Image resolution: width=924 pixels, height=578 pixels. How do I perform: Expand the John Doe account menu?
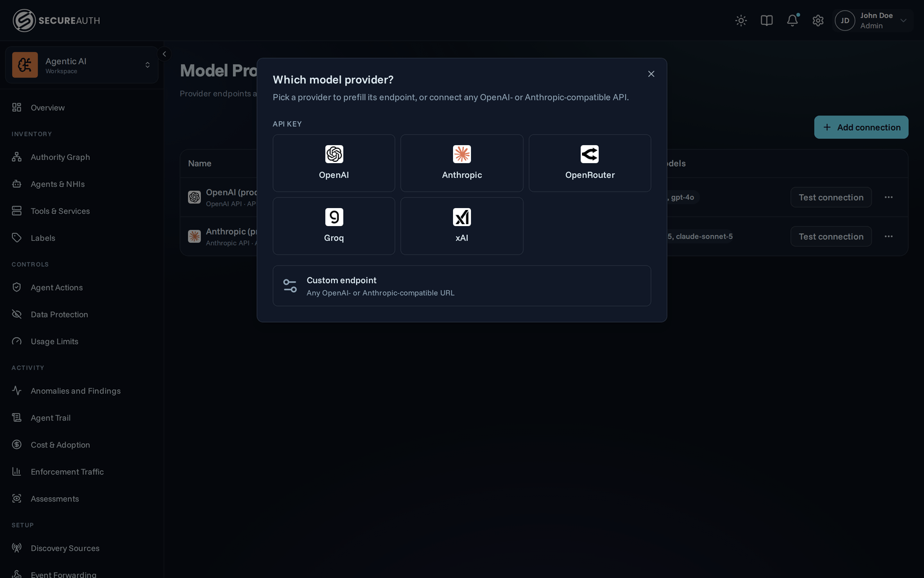[x=873, y=21]
